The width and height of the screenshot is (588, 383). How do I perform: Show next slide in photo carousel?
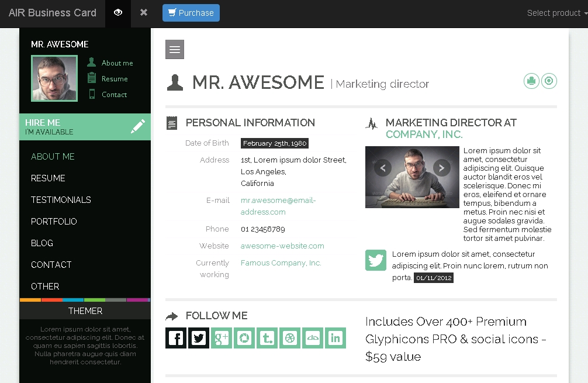pyautogui.click(x=442, y=168)
